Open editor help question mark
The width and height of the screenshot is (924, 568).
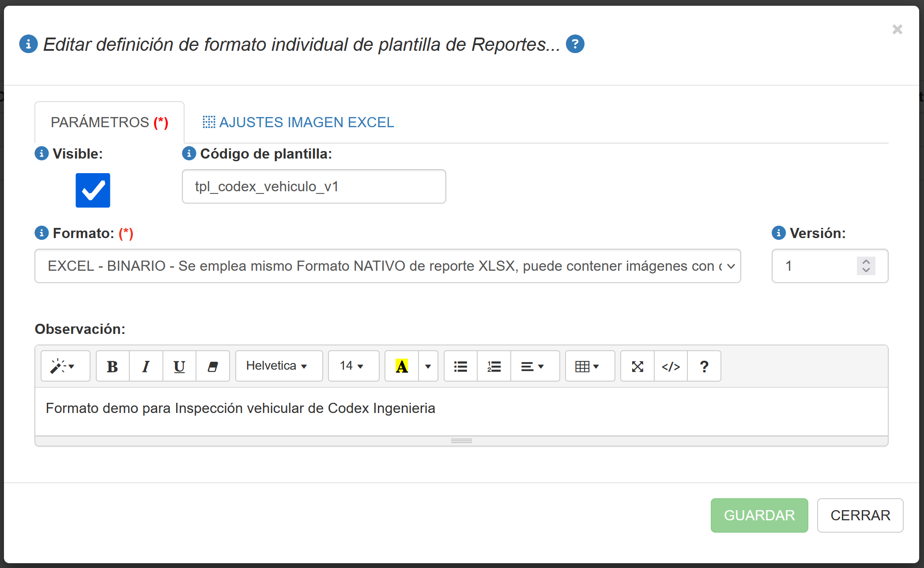[704, 366]
